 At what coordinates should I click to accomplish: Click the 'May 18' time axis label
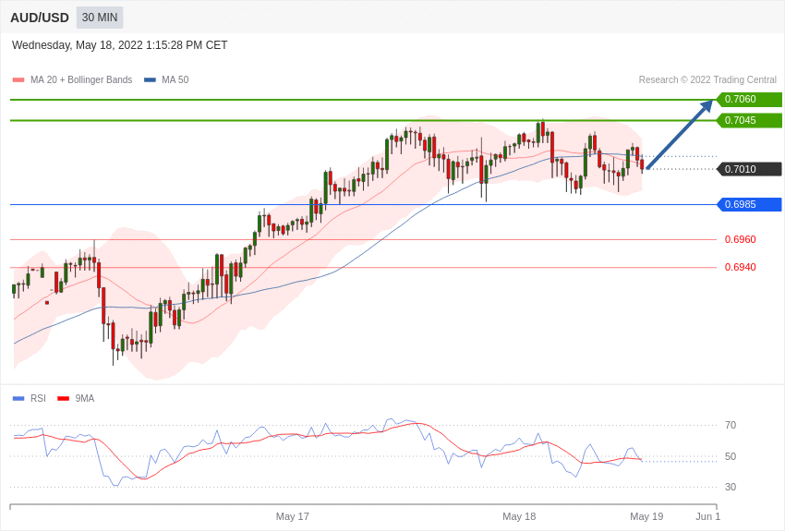(x=519, y=516)
